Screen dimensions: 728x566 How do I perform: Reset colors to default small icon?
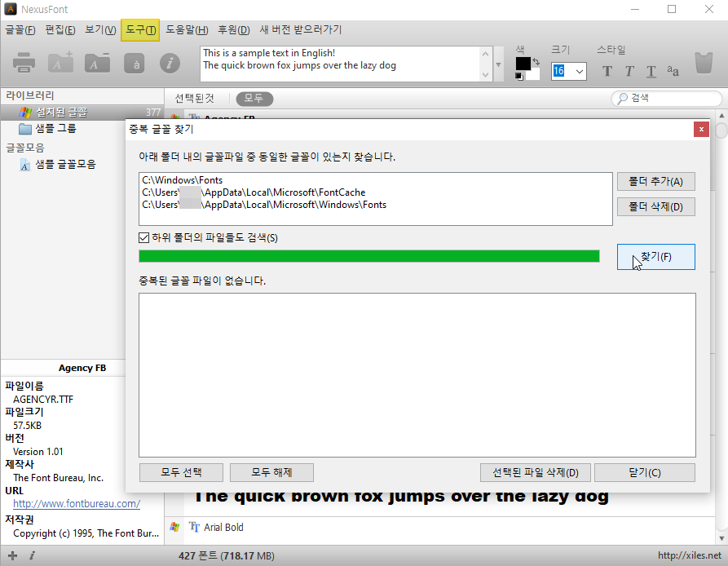pos(519,77)
